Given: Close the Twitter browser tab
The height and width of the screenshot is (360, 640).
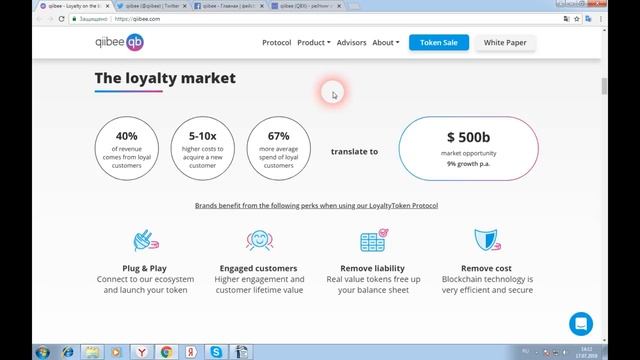Looking at the screenshot, I should (x=184, y=6).
